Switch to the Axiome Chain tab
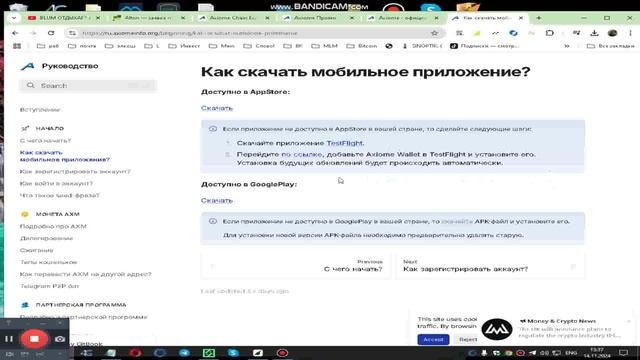Image resolution: width=640 pixels, height=360 pixels. (233, 18)
